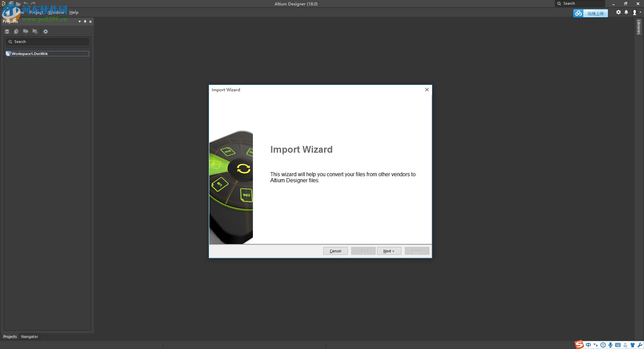Click Cancel in Import Wizard

[335, 251]
